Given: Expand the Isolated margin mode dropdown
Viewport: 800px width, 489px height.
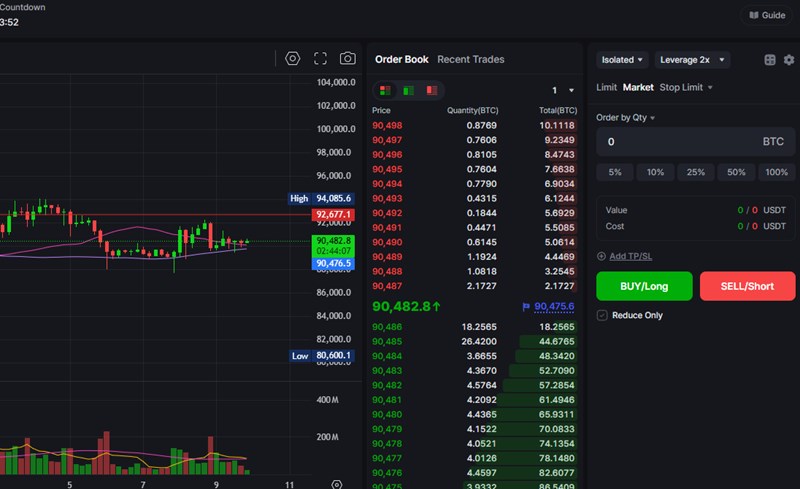Looking at the screenshot, I should (x=622, y=60).
